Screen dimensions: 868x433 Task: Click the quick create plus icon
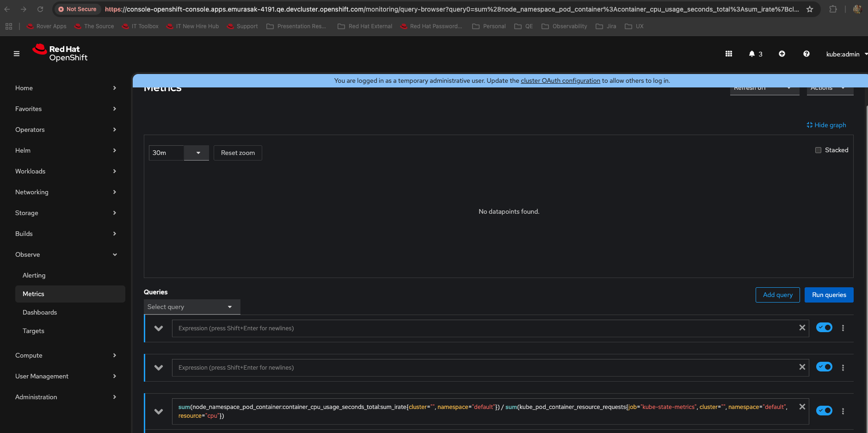point(782,54)
